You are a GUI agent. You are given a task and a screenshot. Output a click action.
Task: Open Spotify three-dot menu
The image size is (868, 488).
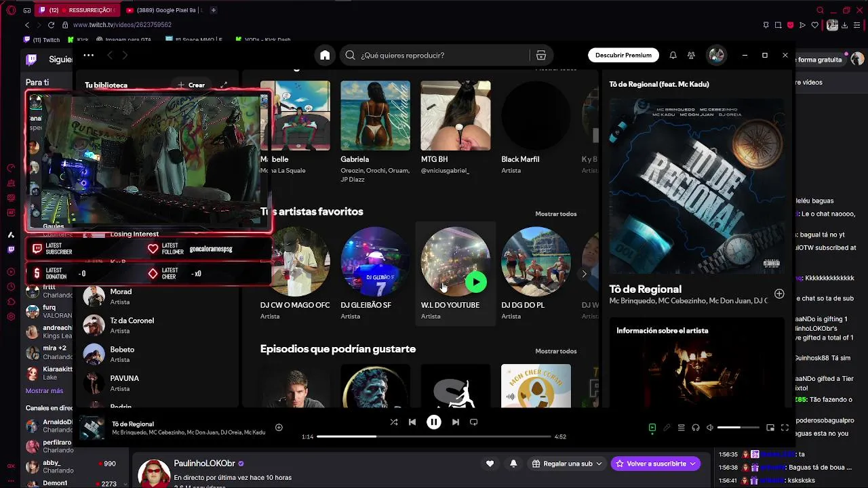pos(88,56)
